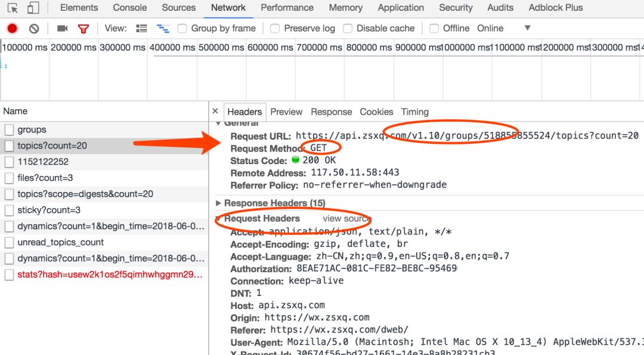This screenshot has height=355, width=644.
Task: Select the failed stats?hash request in red
Action: click(x=104, y=274)
